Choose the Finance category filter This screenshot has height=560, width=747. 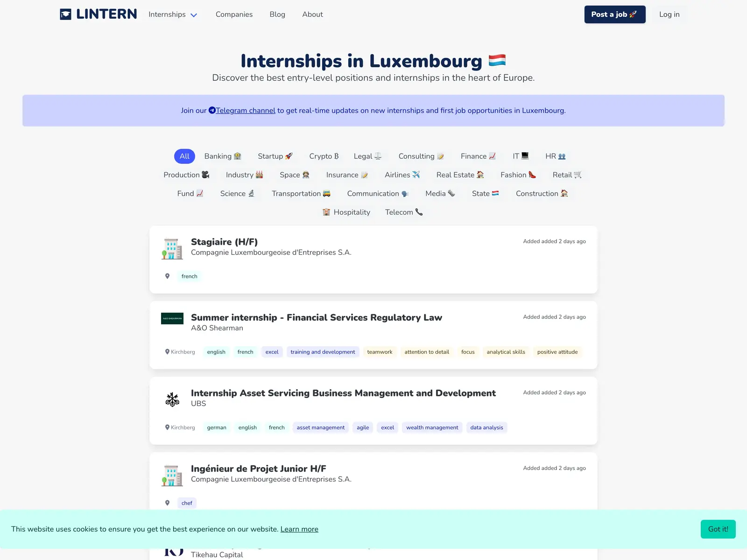[x=478, y=156]
